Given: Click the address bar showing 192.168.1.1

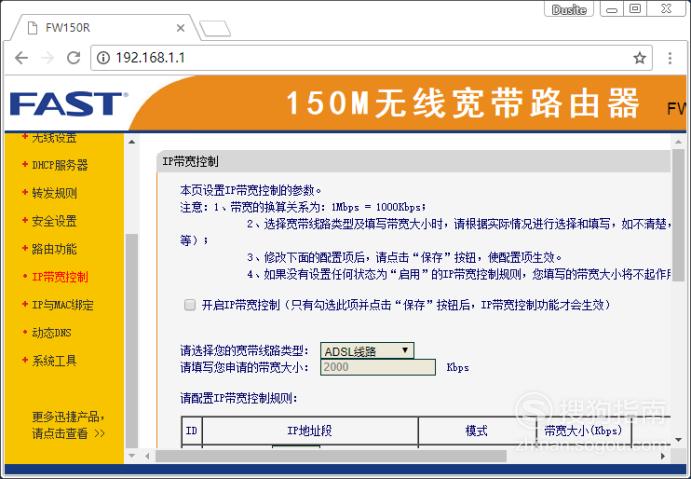Looking at the screenshot, I should [x=371, y=58].
